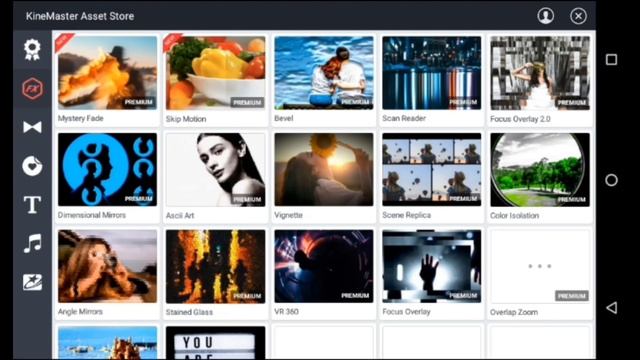Tap the Android recent apps square

[611, 60]
